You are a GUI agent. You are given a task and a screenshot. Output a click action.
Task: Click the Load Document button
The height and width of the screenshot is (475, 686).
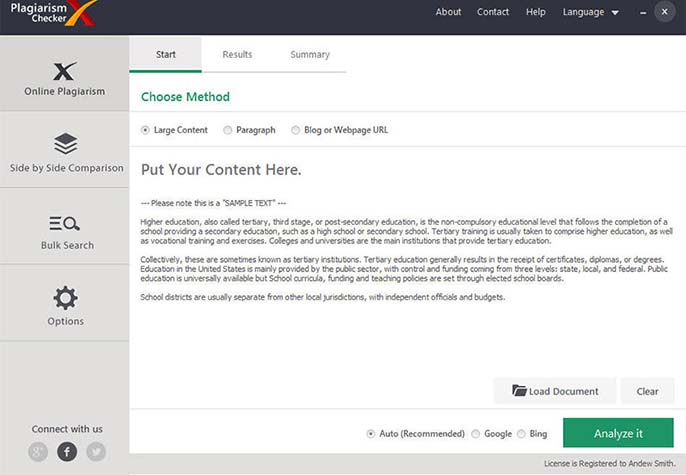click(x=554, y=391)
